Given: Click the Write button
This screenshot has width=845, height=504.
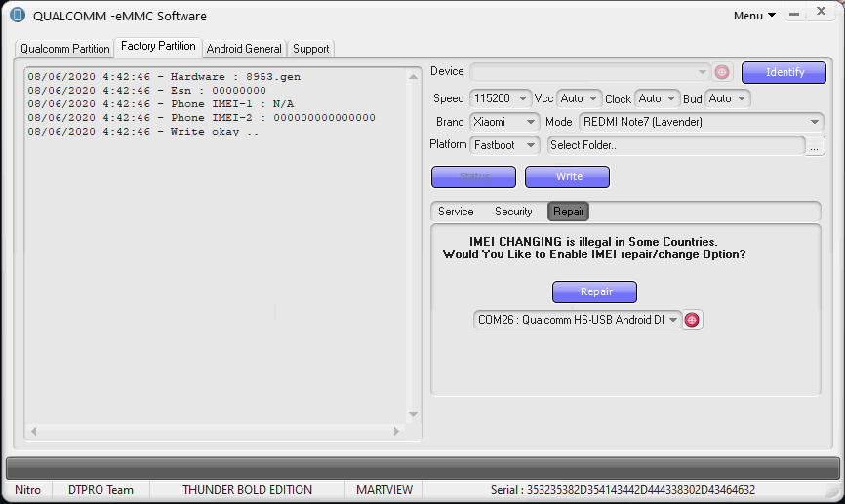Looking at the screenshot, I should (x=568, y=176).
